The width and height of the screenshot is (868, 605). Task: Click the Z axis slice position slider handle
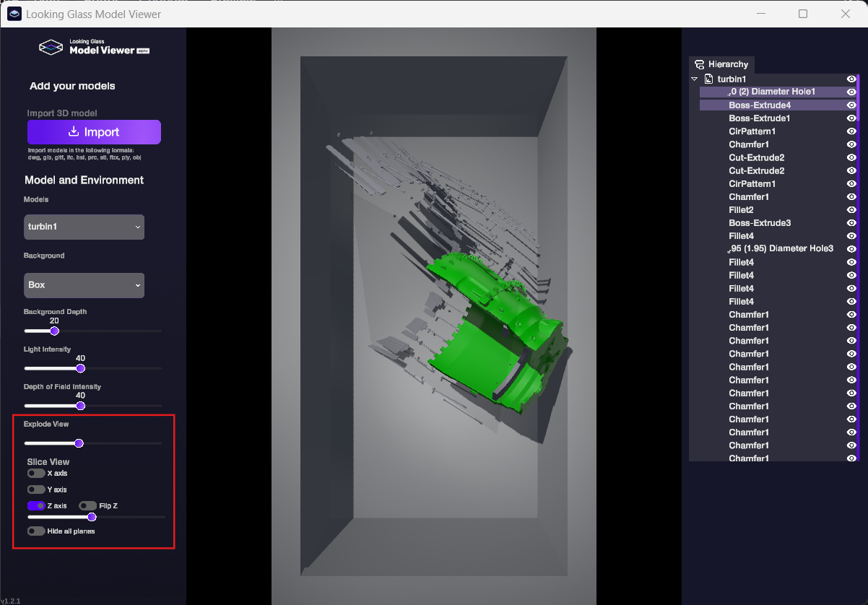(x=92, y=517)
